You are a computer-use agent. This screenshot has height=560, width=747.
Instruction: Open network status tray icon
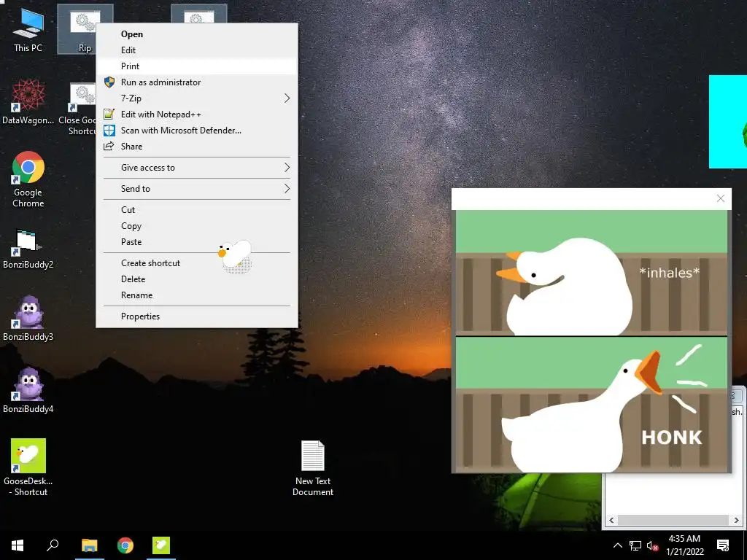(x=635, y=545)
